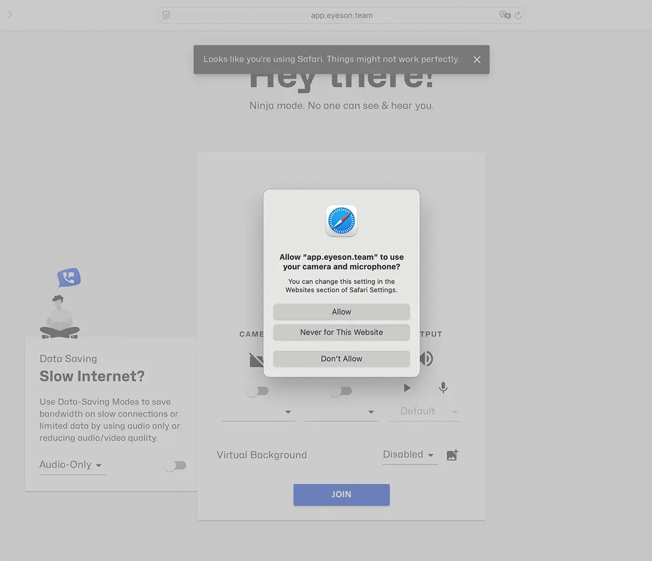Click the Safari reload page icon

coord(518,15)
